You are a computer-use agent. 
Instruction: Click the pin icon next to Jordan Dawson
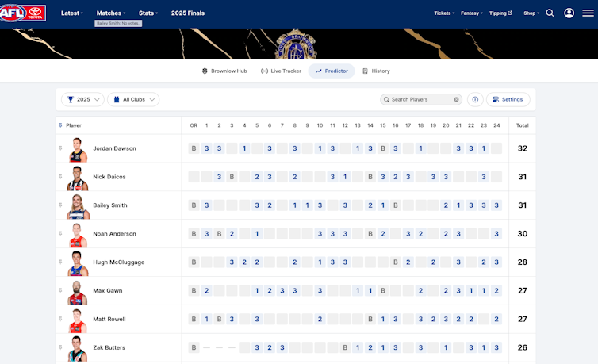60,148
